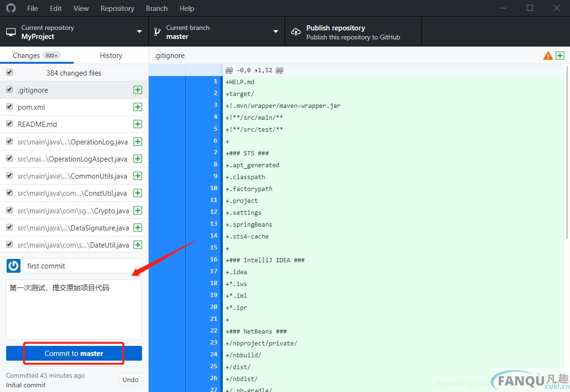
Task: Click the added status icon beside pom.xml
Action: pyautogui.click(x=138, y=107)
